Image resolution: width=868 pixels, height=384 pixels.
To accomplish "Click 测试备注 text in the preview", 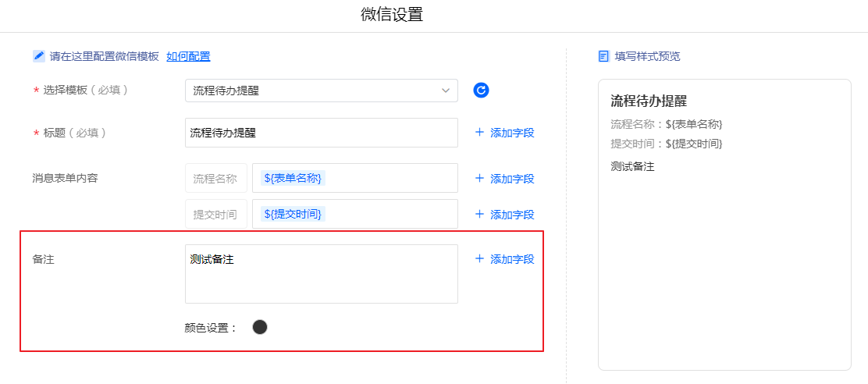I will pyautogui.click(x=632, y=166).
